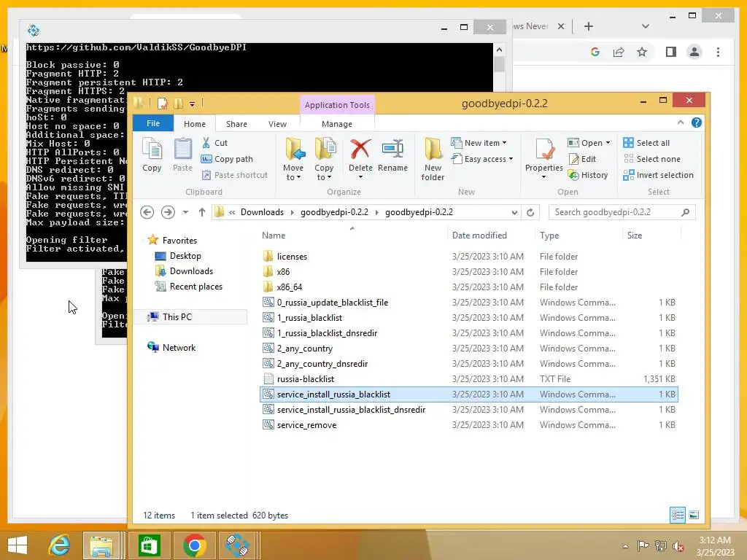
Task: Click Invert selection in ribbon
Action: pyautogui.click(x=659, y=175)
